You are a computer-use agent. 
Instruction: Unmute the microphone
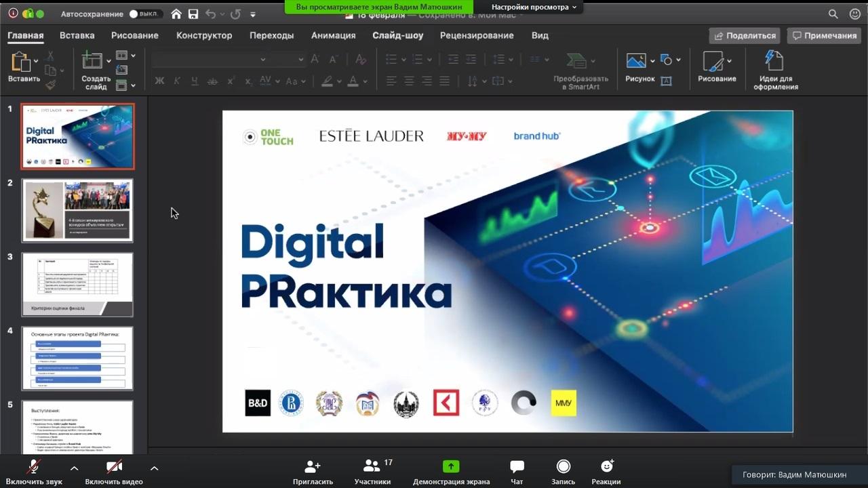[33, 466]
